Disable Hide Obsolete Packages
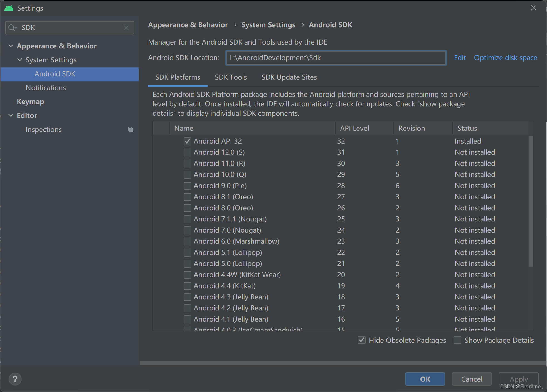This screenshot has width=547, height=392. coord(362,340)
